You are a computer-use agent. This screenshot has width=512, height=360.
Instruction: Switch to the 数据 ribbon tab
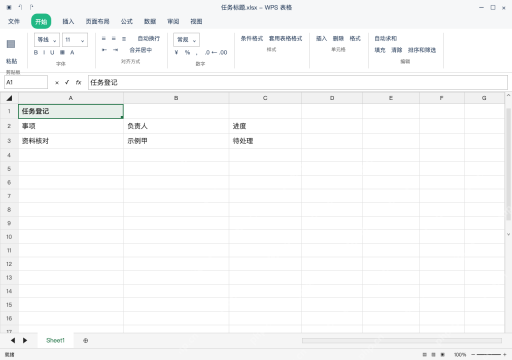click(150, 21)
